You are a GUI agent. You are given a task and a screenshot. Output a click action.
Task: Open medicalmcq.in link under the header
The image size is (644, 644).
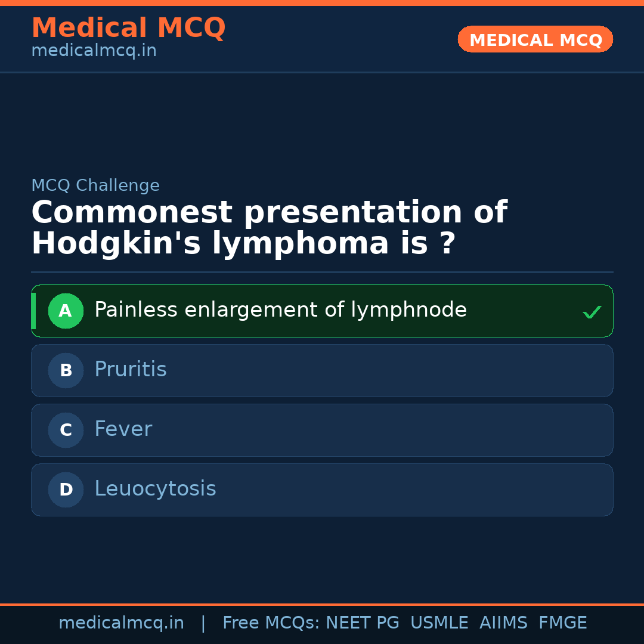(x=94, y=51)
